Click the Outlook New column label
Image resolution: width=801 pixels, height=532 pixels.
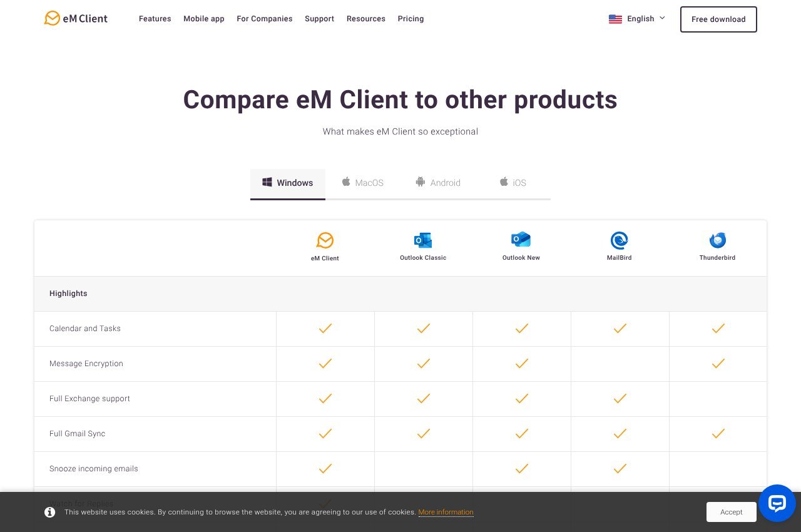coord(521,258)
